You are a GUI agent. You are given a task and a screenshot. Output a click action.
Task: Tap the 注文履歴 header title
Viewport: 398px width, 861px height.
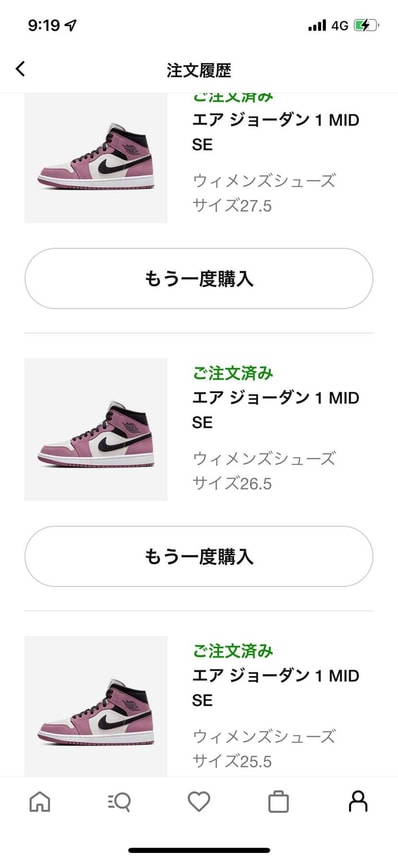pos(199,70)
